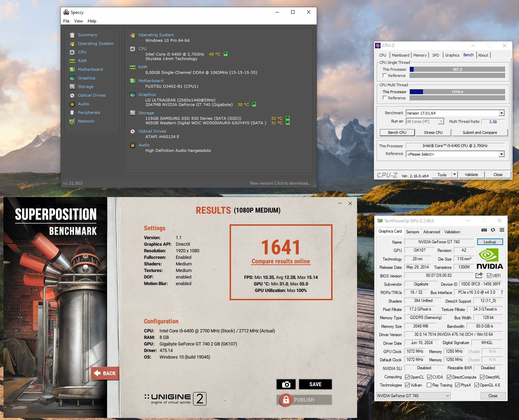Switch to the Memory tab in CPU-Z
Screen dimensions: 519x420
(420, 55)
